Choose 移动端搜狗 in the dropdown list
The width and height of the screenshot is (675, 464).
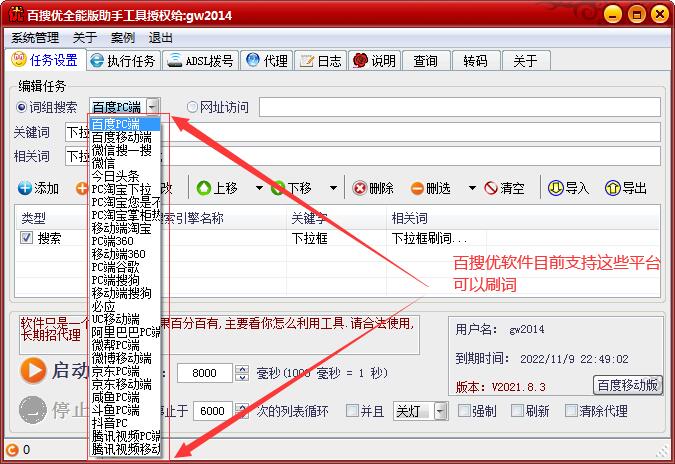[x=124, y=293]
